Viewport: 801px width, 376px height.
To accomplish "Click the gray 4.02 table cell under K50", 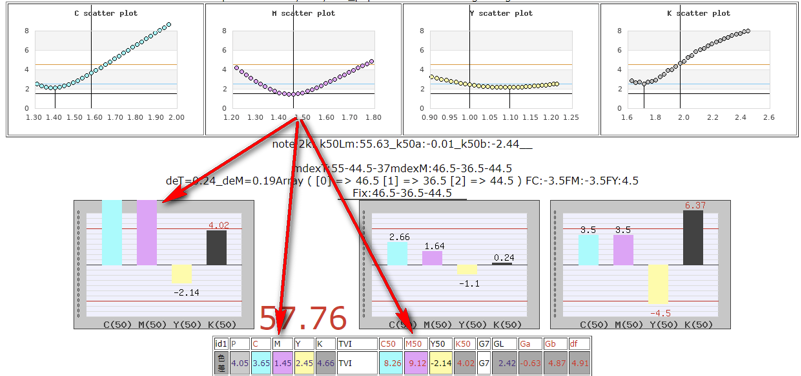I will [x=465, y=364].
